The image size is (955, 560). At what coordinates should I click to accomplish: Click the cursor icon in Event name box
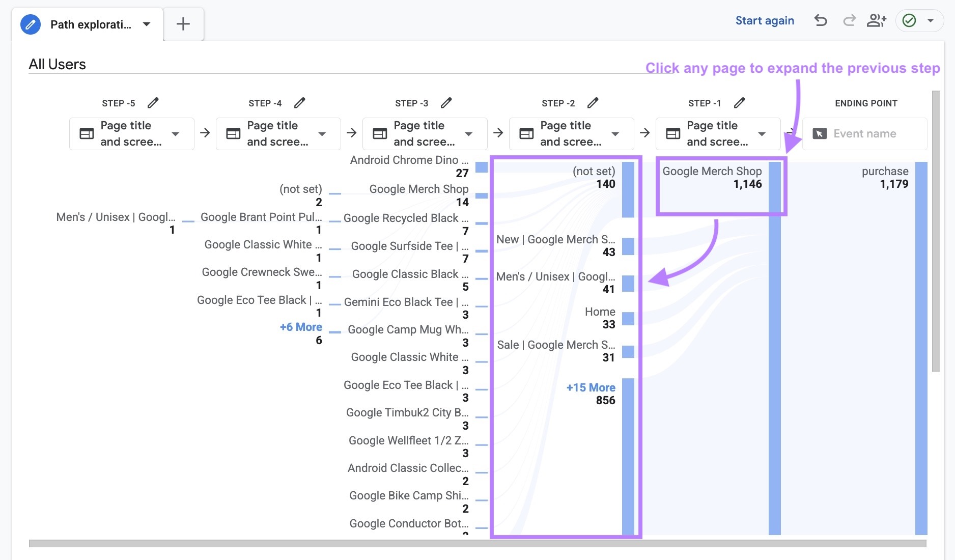point(820,133)
